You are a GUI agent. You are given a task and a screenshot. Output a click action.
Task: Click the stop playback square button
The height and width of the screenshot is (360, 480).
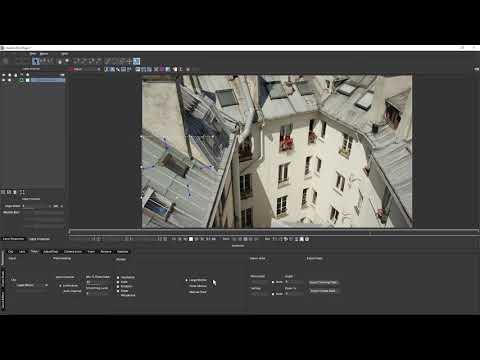tap(191, 239)
